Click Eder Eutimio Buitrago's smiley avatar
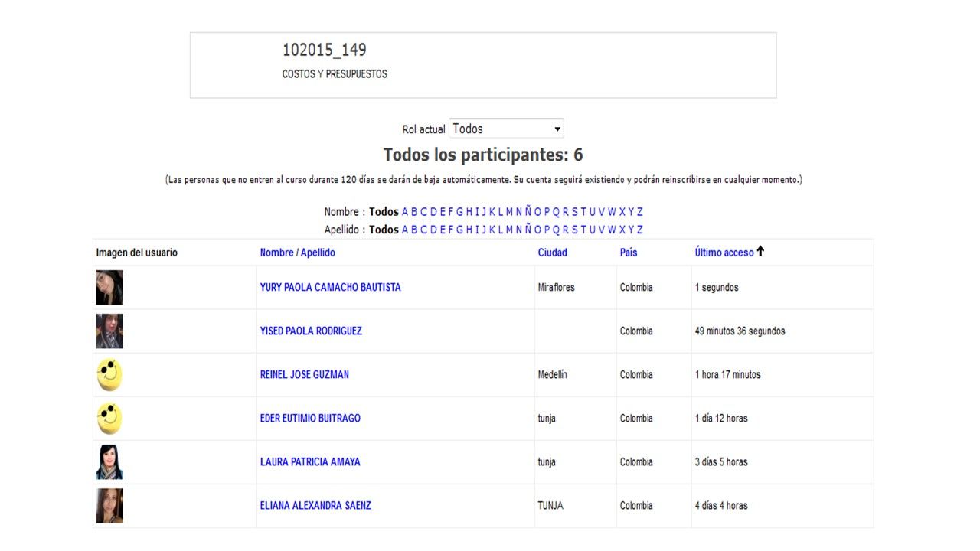 pyautogui.click(x=109, y=419)
